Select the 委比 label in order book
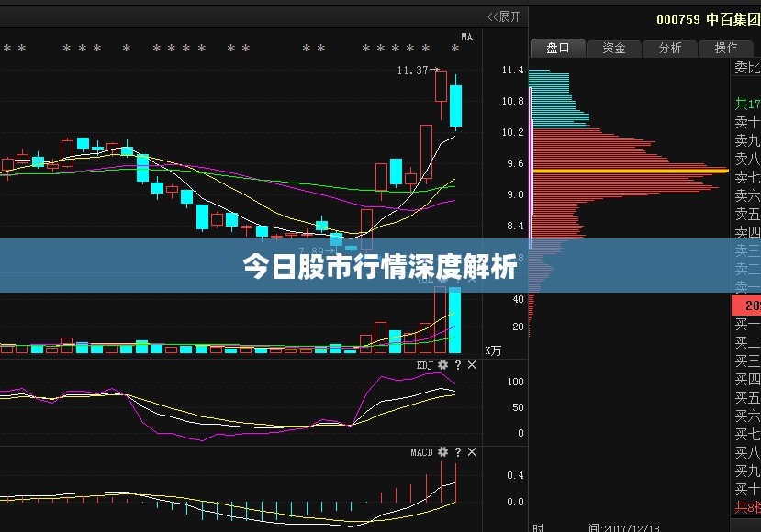Image resolution: width=761 pixels, height=532 pixels. [x=747, y=67]
